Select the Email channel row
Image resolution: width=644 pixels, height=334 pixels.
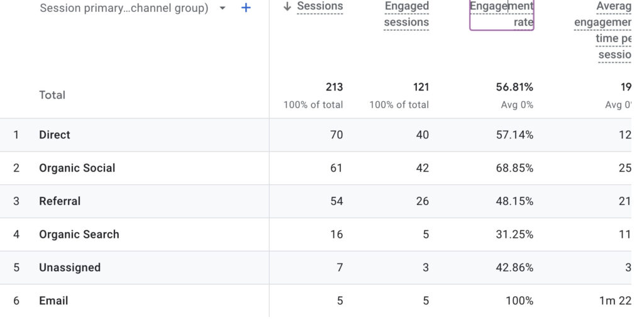53,301
